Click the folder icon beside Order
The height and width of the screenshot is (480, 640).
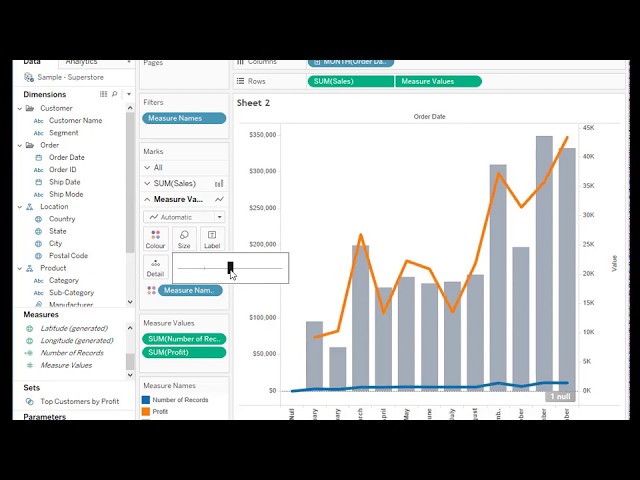30,145
